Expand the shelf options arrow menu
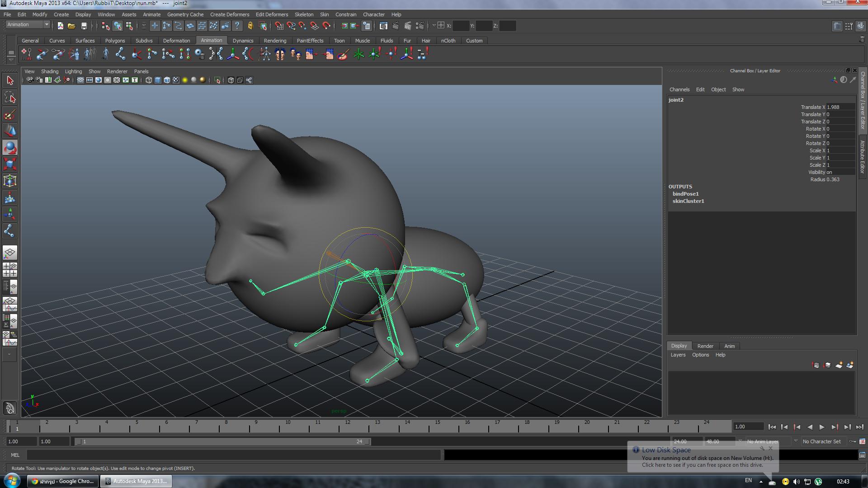868x488 pixels. click(11, 60)
